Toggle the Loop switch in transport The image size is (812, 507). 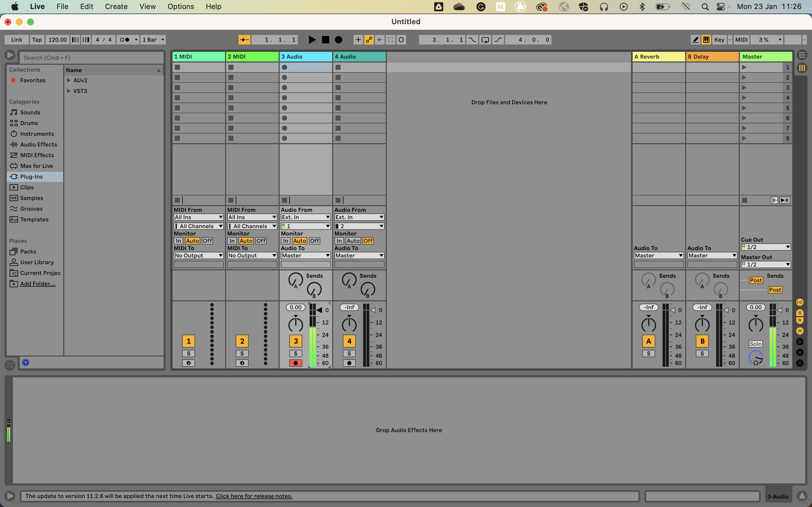point(485,39)
